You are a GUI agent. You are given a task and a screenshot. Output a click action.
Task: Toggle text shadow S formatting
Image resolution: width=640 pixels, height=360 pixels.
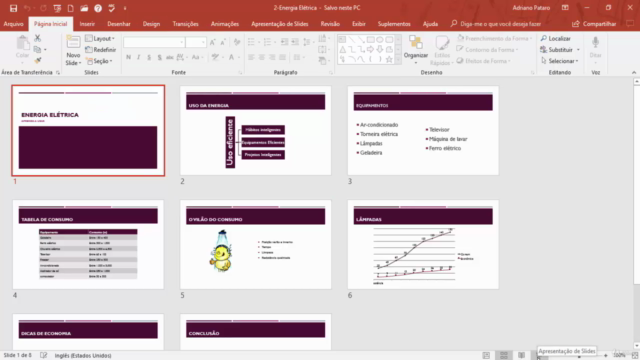point(159,57)
